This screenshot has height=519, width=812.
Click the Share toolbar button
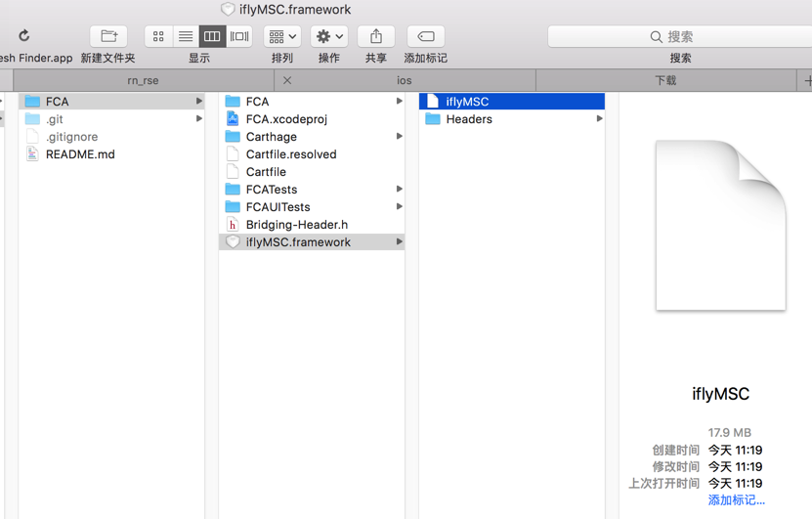tap(376, 36)
